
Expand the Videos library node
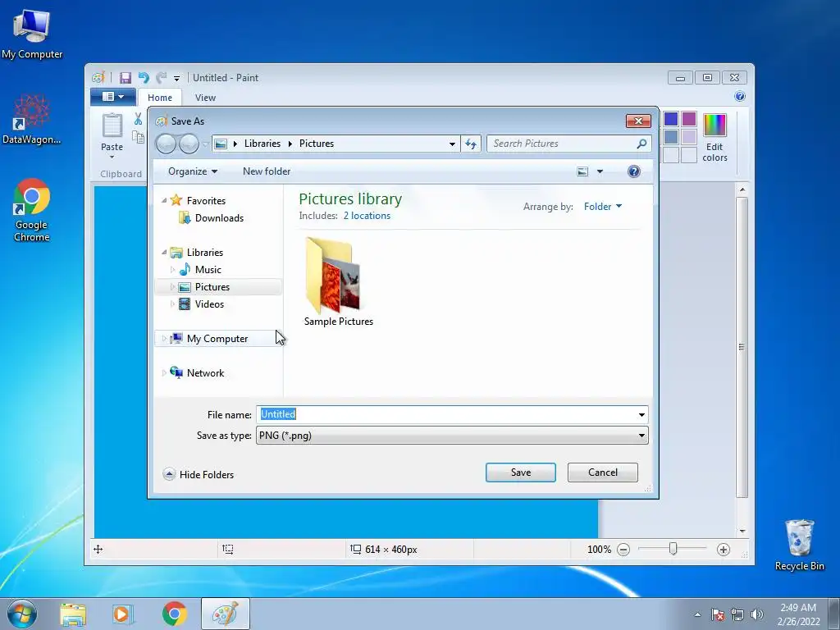click(x=172, y=304)
